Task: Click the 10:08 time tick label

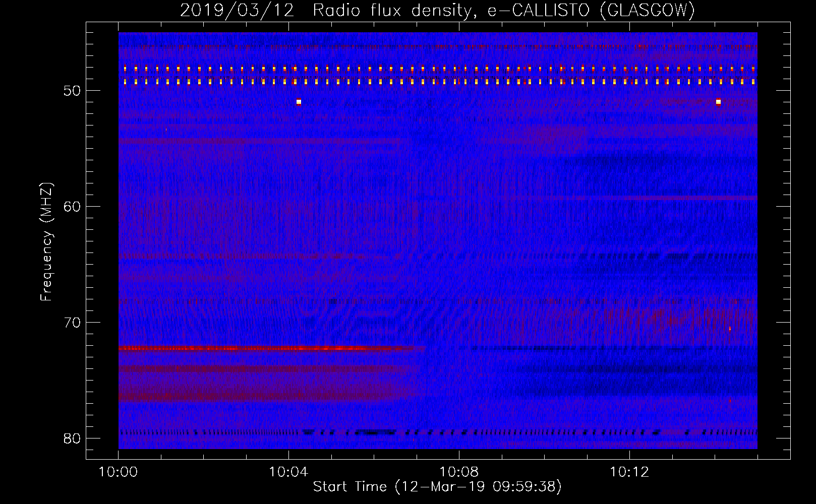Action: [459, 472]
